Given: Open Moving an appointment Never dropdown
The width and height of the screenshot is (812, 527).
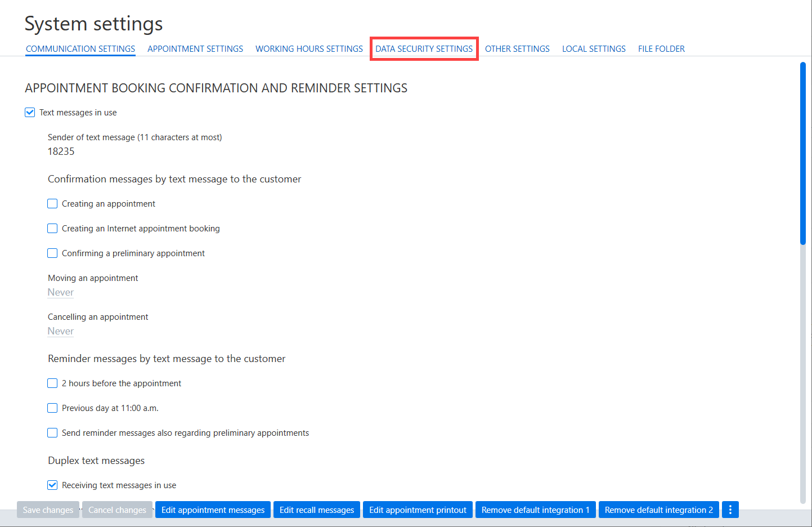Looking at the screenshot, I should tap(61, 292).
